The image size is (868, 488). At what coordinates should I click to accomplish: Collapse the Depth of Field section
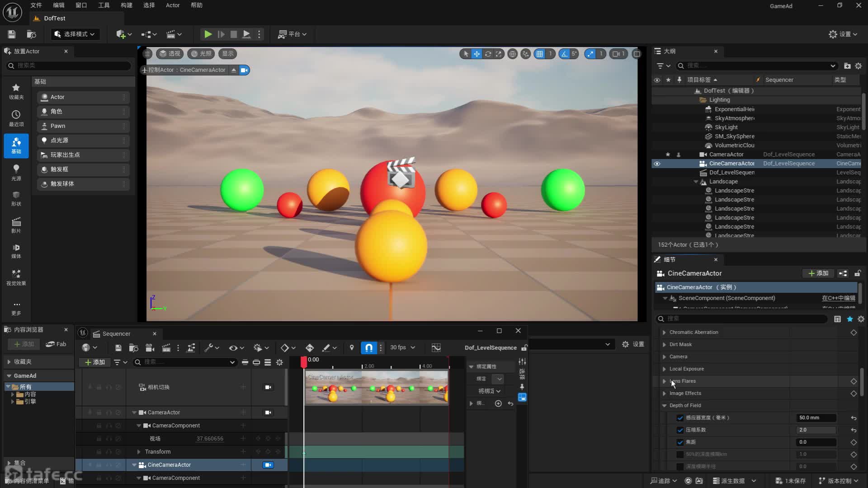pyautogui.click(x=664, y=406)
